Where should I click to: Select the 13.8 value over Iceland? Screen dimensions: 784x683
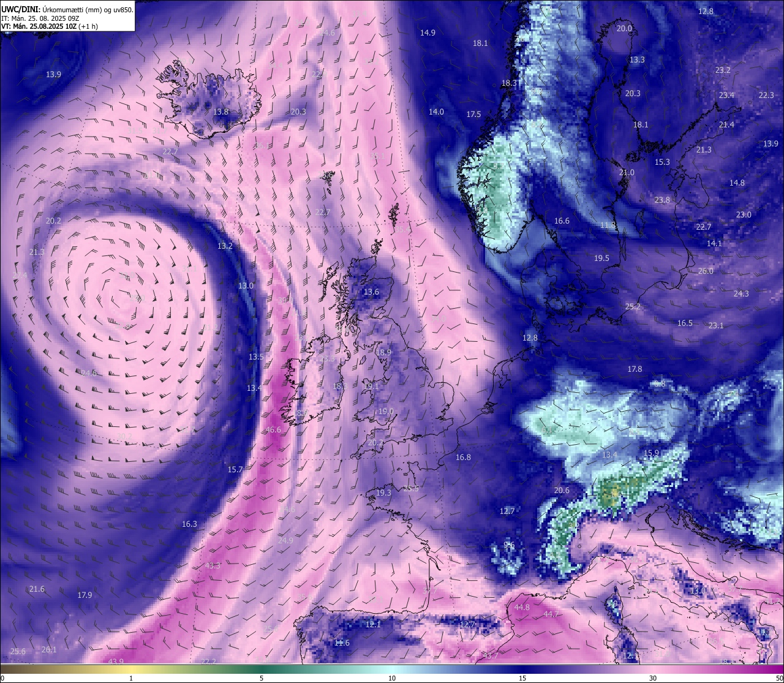point(221,112)
